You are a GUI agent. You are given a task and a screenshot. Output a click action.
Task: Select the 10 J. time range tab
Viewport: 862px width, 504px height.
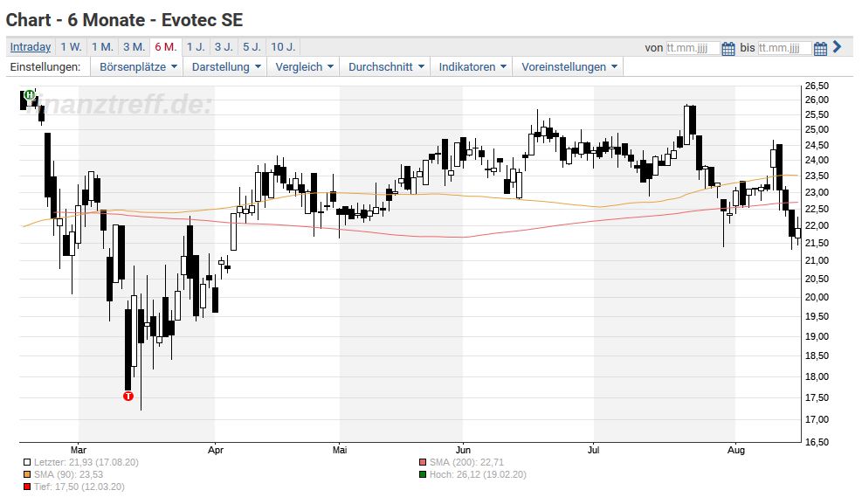283,46
